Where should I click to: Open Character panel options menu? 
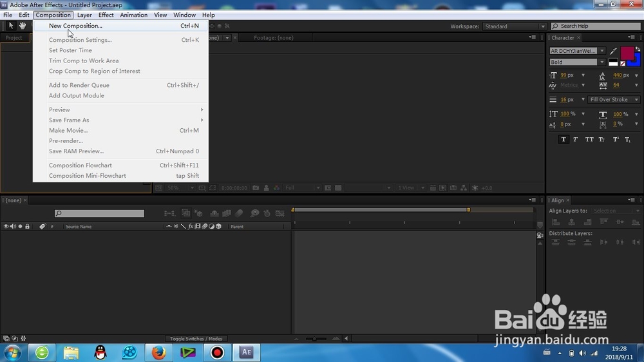(632, 37)
